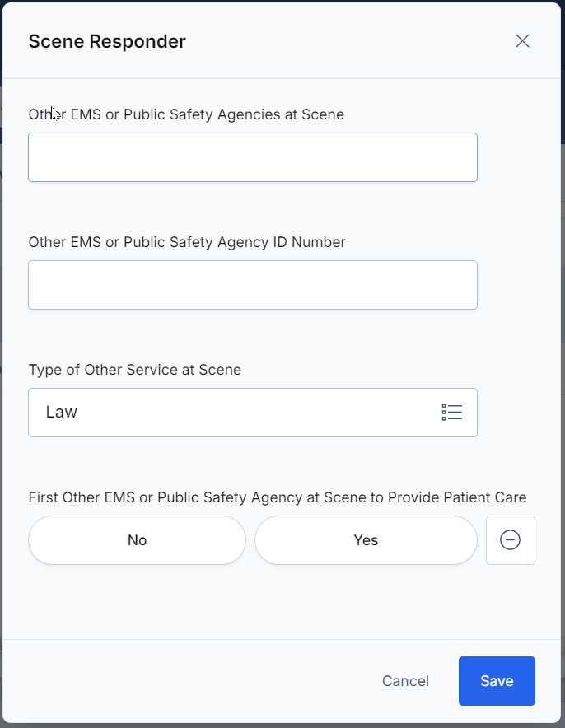Focus the Other EMS or Public Safety Agencies field

tap(253, 157)
